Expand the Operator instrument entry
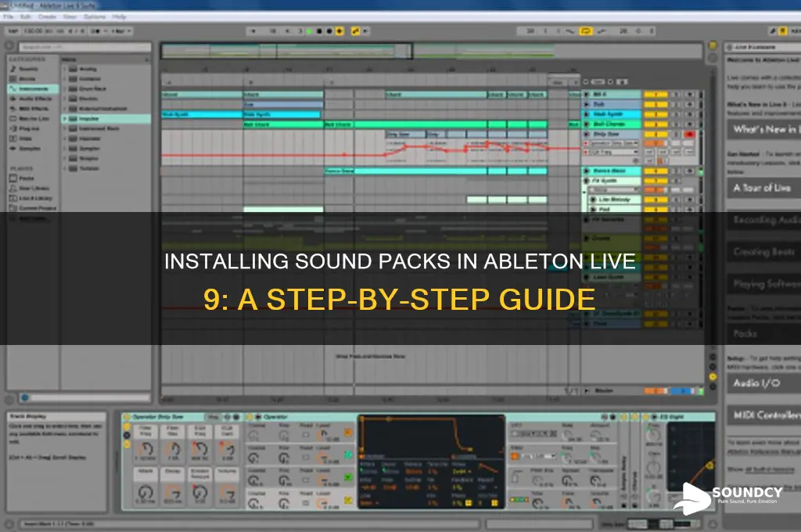801x532 pixels. (65, 138)
